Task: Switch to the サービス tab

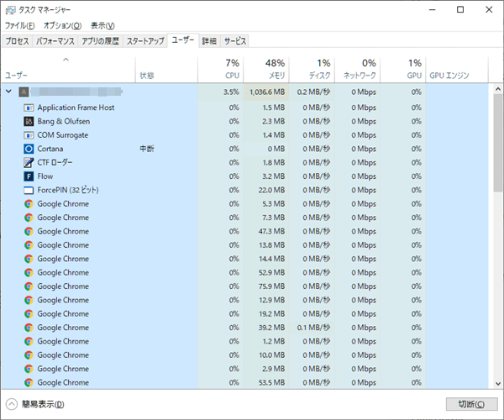Action: pyautogui.click(x=234, y=41)
